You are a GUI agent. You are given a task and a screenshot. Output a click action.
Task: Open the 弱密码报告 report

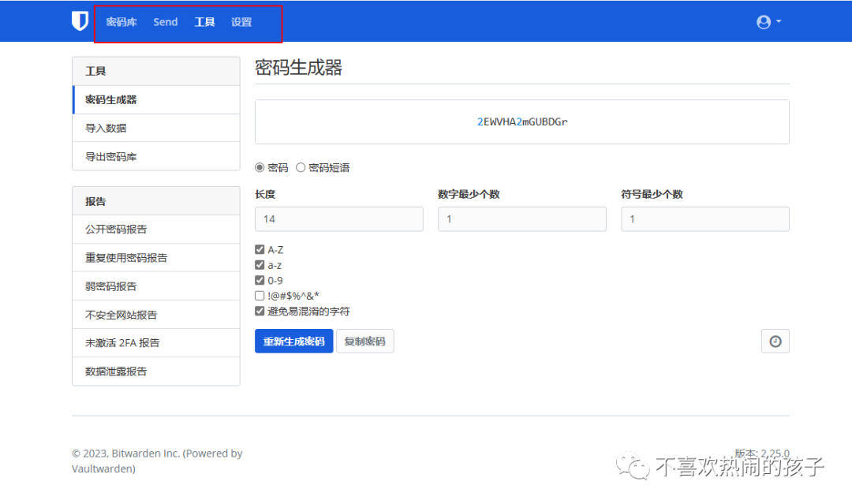tap(108, 286)
